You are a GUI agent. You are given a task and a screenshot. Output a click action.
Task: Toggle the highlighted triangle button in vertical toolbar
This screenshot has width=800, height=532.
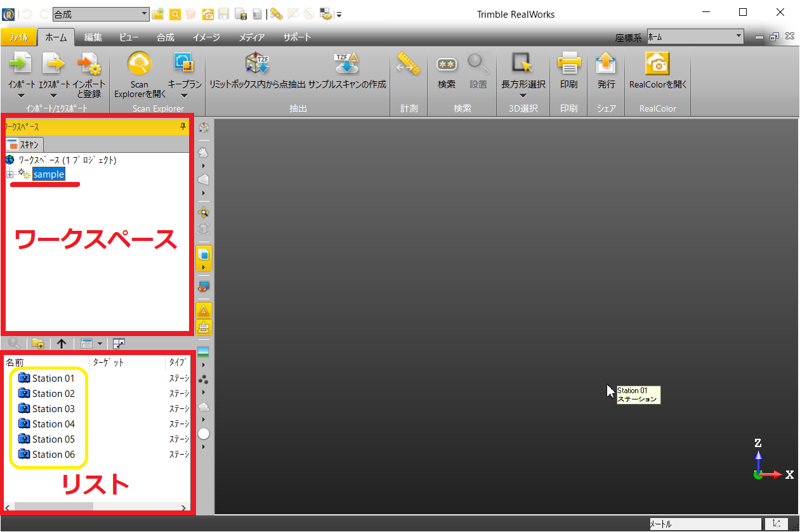click(204, 311)
